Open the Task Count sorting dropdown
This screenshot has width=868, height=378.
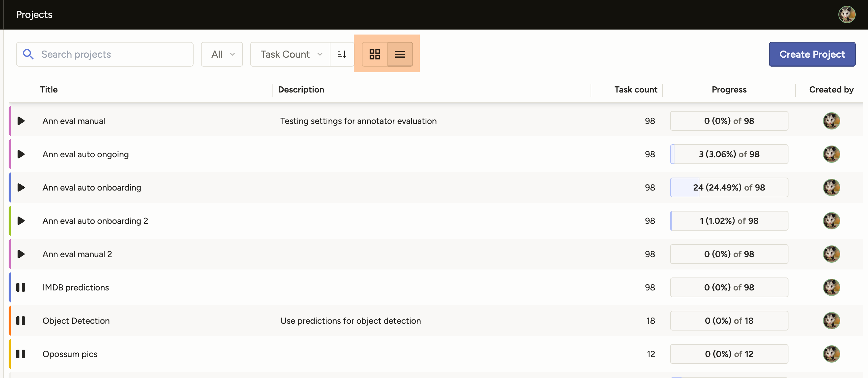[289, 54]
